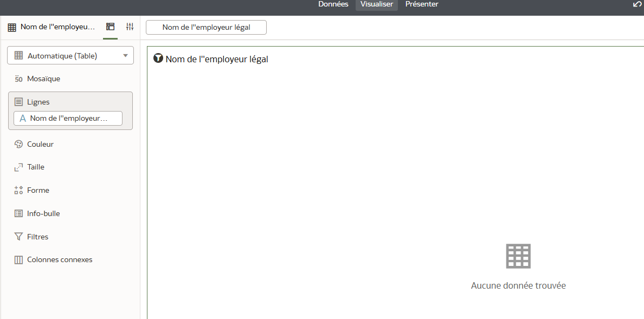
Task: Click the Aucune donnée trouvée message
Action: click(x=518, y=286)
